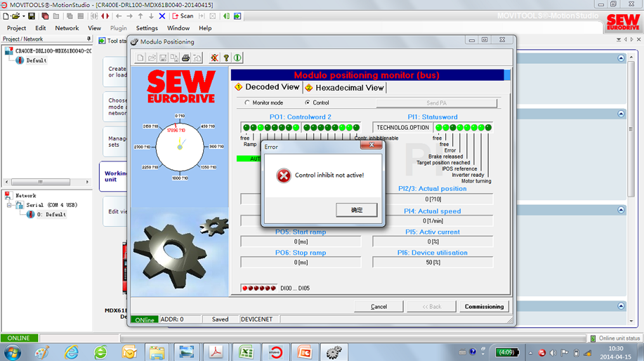Screen dimensions: 644x361
Task: Open the dropdown arrow beside open-folder icon
Action: pos(23,16)
